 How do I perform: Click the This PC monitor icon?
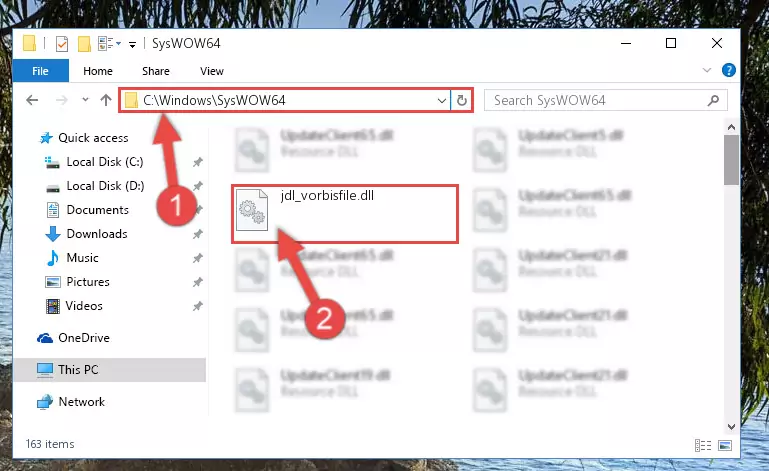coord(45,370)
